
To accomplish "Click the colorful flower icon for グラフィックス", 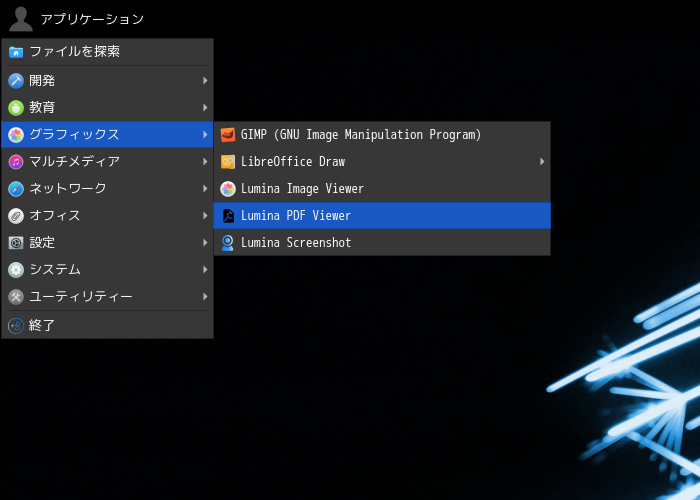I will (16, 135).
